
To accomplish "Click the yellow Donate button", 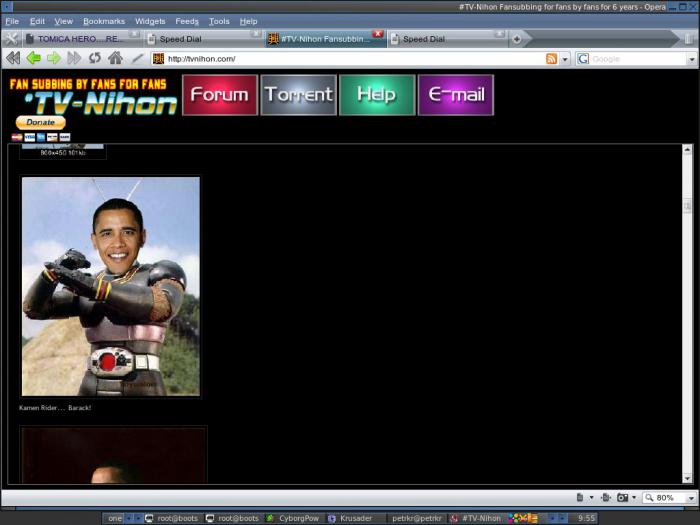I will tap(41, 122).
